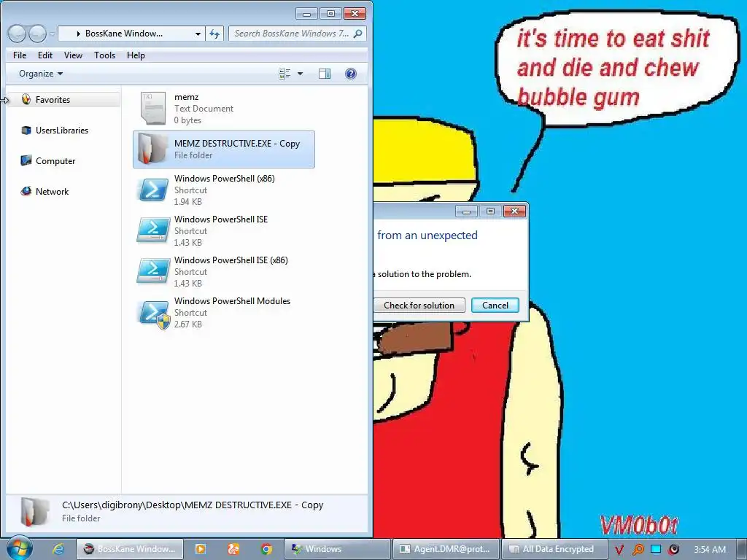Close the error dialog with the X

tap(514, 211)
